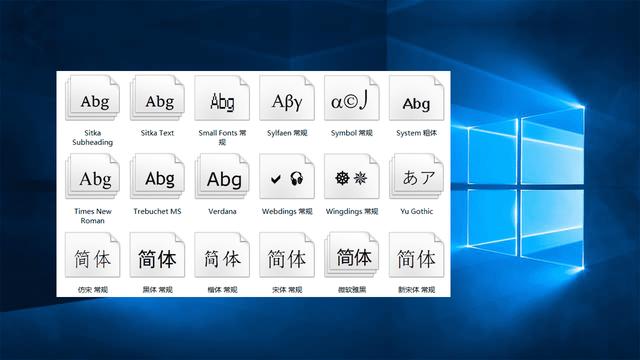The width and height of the screenshot is (640, 360).
Task: Click the 'Trebuchet MS' name label
Action: (x=158, y=211)
